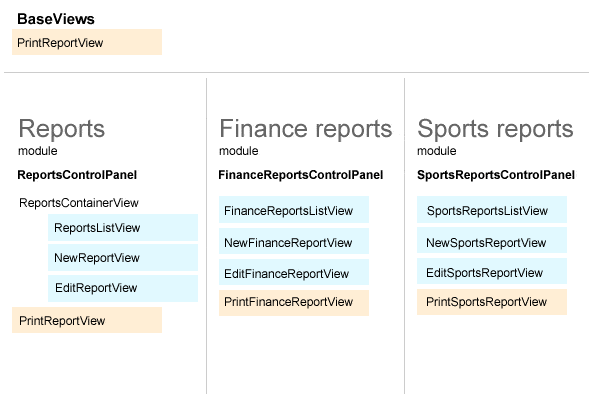The image size is (600, 400).
Task: Choose the EditReportView box
Action: (x=123, y=288)
